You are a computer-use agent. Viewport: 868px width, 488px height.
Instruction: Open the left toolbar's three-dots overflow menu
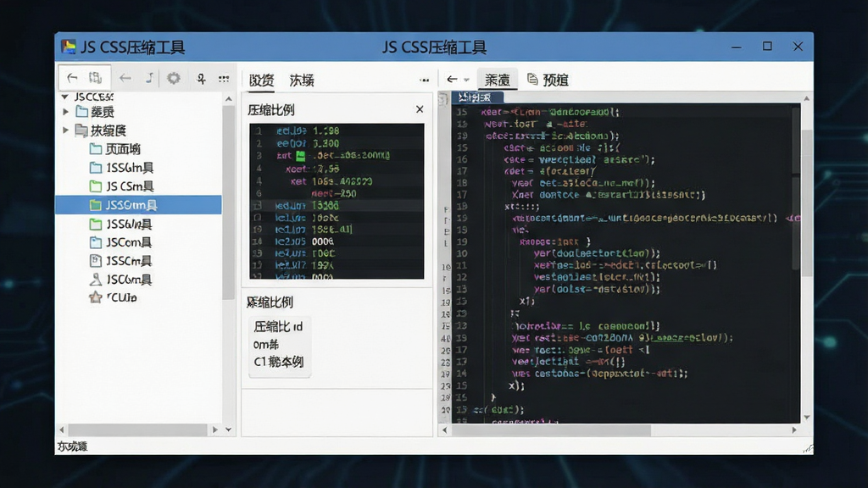(x=224, y=79)
